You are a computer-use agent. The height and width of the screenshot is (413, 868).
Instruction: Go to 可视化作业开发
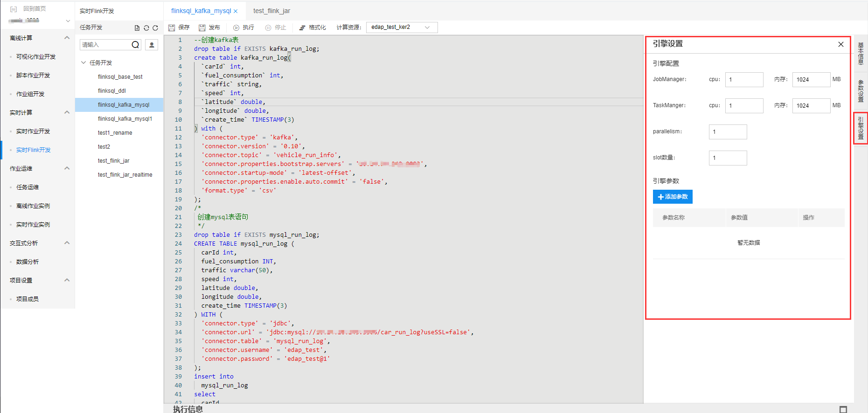36,56
